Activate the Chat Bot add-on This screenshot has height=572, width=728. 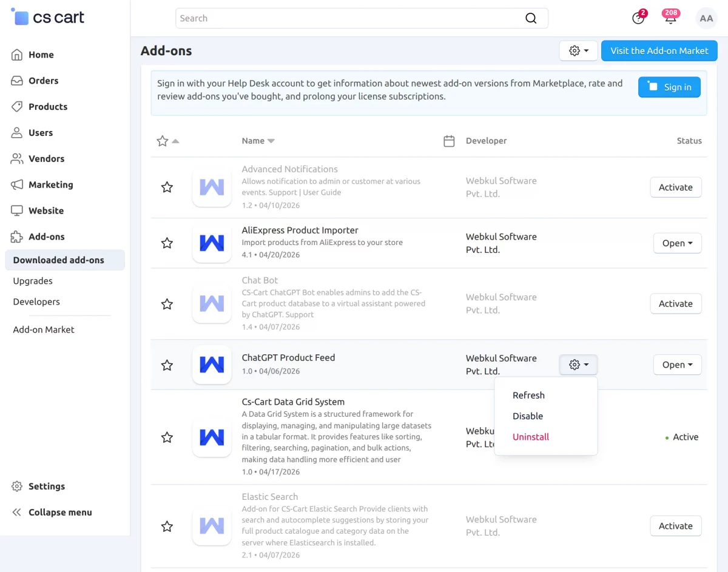[x=676, y=304]
